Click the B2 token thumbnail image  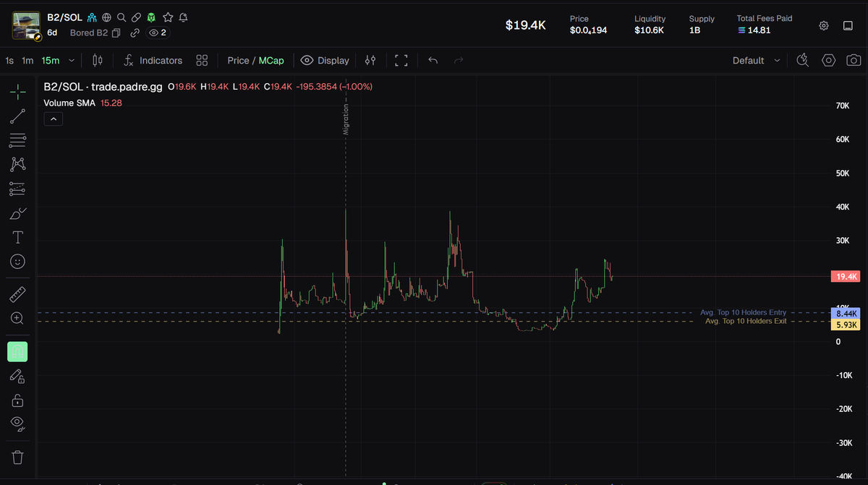[x=27, y=25]
